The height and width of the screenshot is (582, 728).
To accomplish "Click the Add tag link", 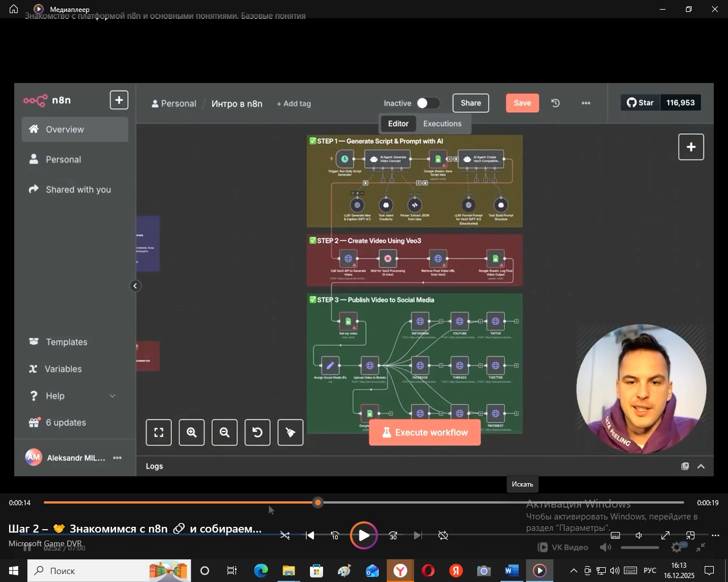I will [293, 104].
